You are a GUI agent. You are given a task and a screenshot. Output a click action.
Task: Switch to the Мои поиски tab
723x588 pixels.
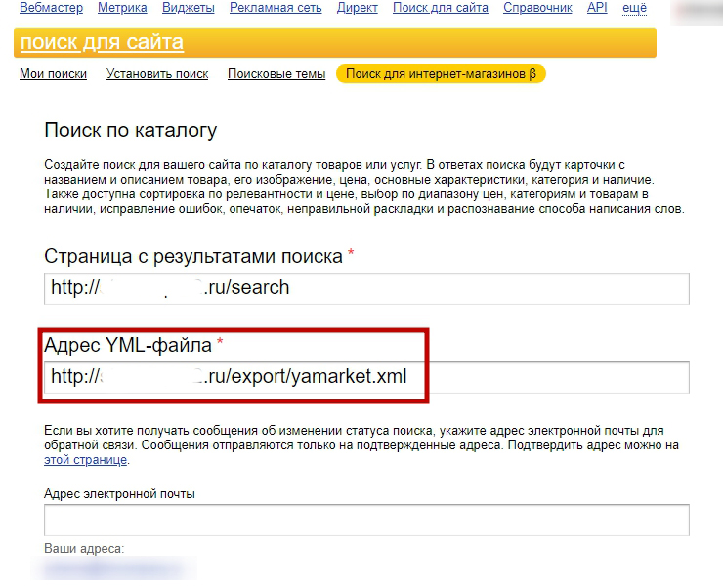(x=53, y=74)
